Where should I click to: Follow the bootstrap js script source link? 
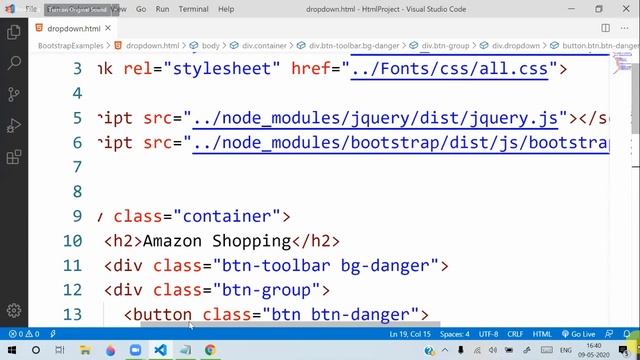click(x=401, y=143)
